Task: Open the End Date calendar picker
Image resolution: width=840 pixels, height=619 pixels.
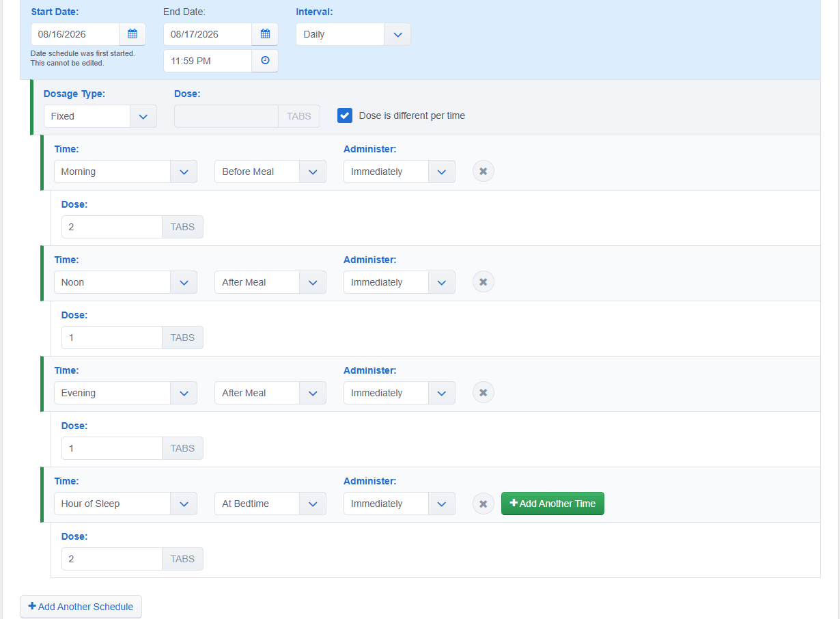Action: click(265, 34)
